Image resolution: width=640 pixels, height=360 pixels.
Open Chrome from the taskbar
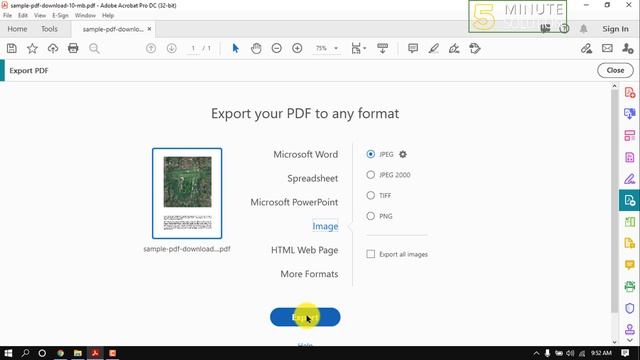[x=60, y=353]
